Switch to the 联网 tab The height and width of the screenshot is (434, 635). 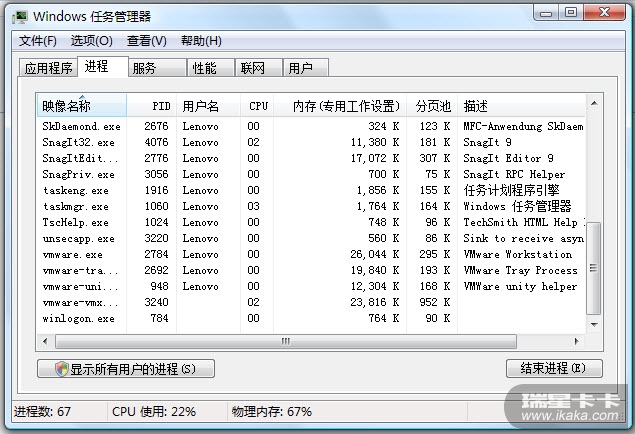point(259,68)
